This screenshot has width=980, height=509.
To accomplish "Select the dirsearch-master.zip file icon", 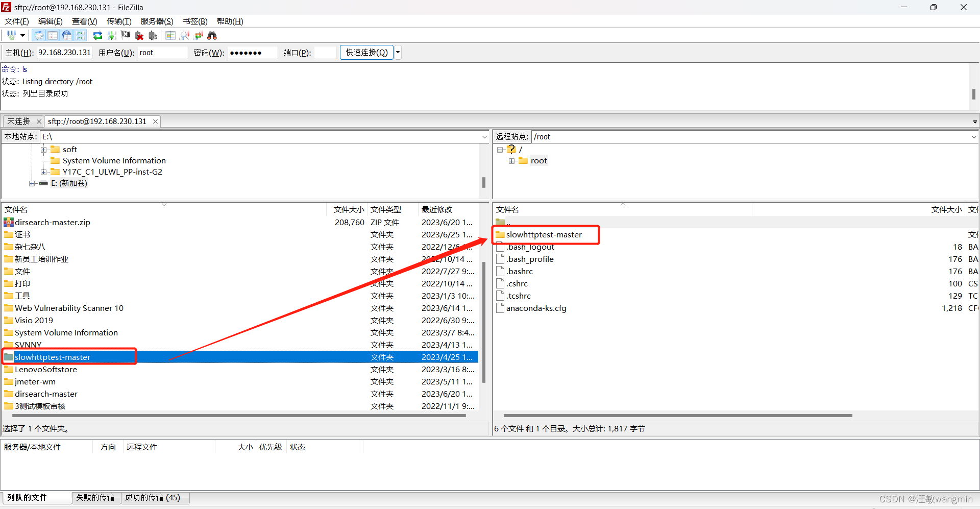I will pos(9,223).
